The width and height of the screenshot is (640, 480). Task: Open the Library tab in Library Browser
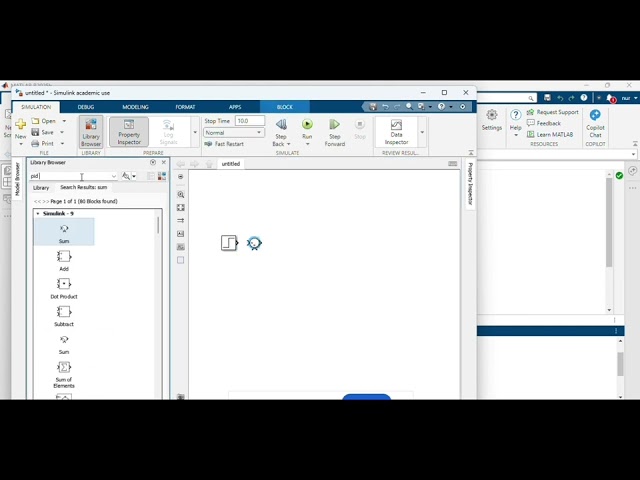pyautogui.click(x=41, y=187)
